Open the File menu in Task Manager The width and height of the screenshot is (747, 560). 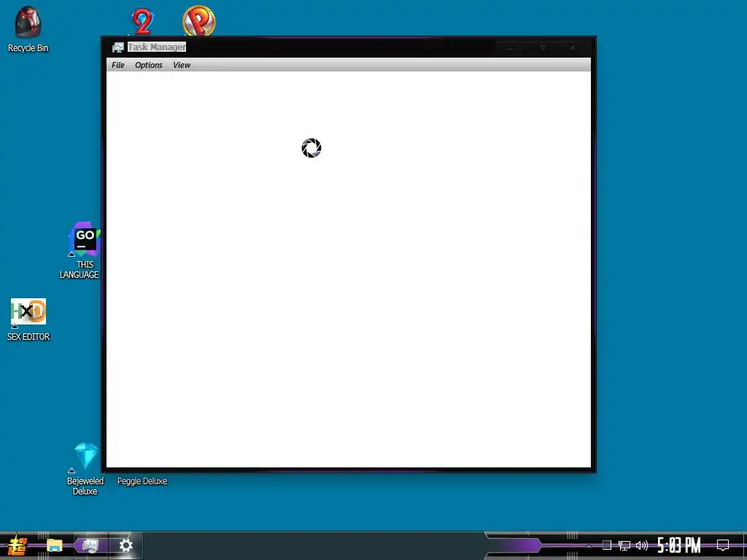coord(117,65)
